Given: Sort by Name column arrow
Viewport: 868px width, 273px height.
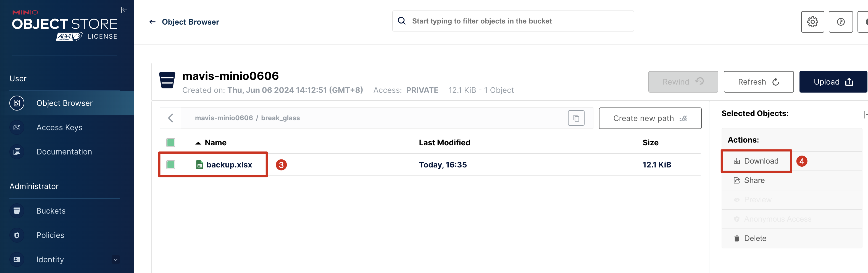Looking at the screenshot, I should (x=198, y=143).
